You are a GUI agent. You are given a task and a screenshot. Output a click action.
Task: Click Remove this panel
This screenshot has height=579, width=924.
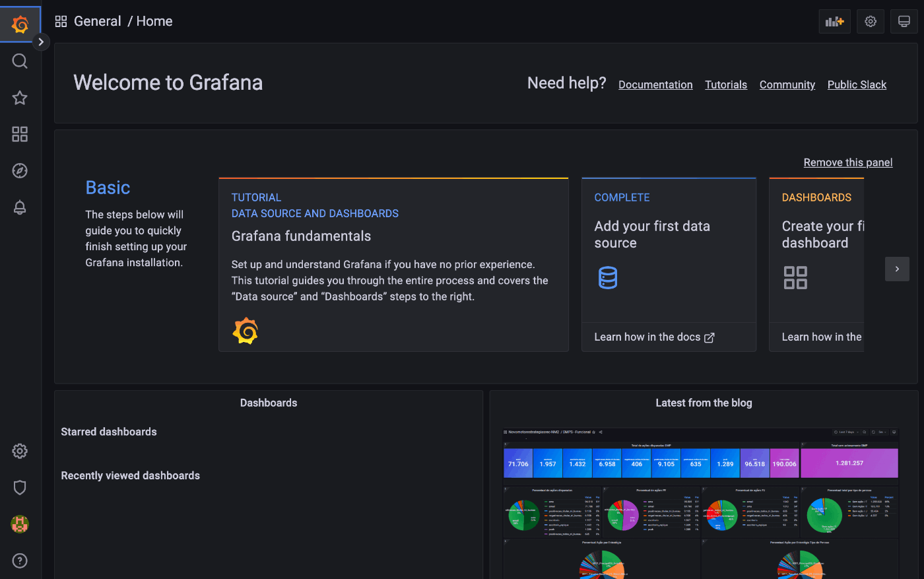click(848, 162)
